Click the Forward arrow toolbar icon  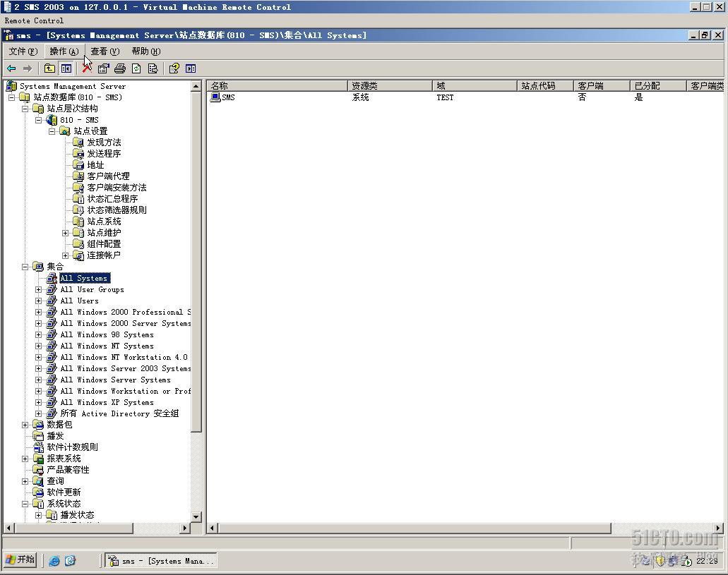(x=28, y=68)
